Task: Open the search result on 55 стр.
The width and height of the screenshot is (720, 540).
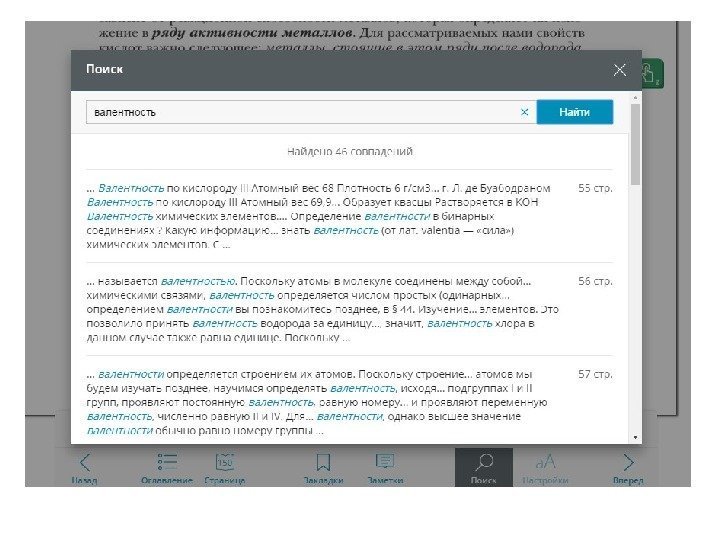Action: click(x=349, y=216)
